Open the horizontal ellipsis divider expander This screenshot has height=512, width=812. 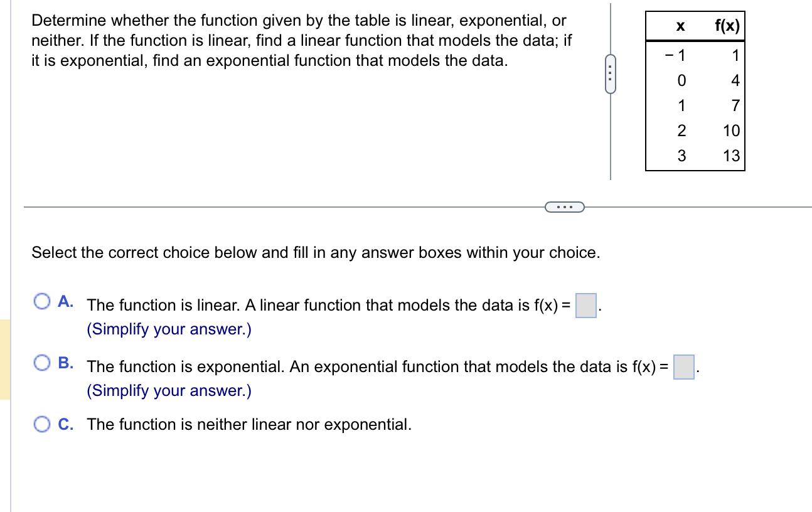click(564, 206)
